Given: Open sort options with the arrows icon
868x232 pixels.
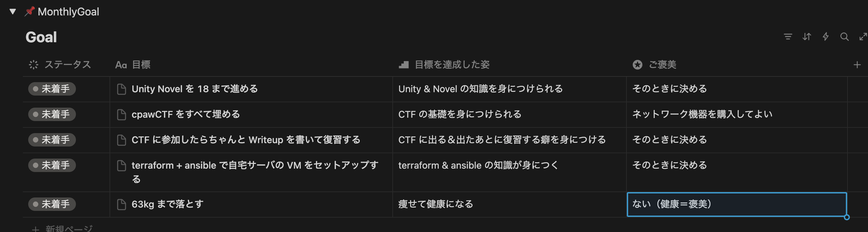Looking at the screenshot, I should [807, 37].
